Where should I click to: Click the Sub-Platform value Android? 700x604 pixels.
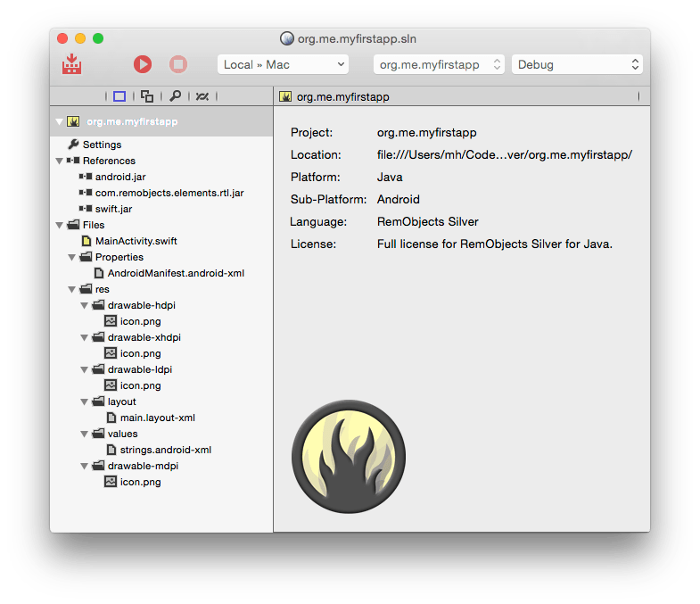399,200
